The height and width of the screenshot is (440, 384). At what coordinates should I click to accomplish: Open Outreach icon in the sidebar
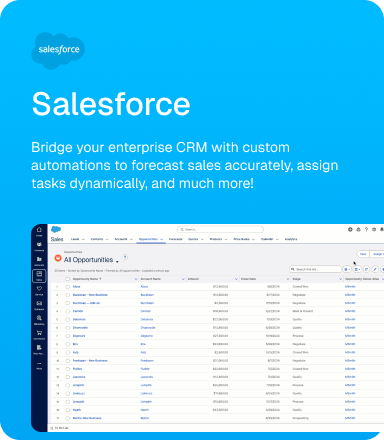[x=39, y=305]
